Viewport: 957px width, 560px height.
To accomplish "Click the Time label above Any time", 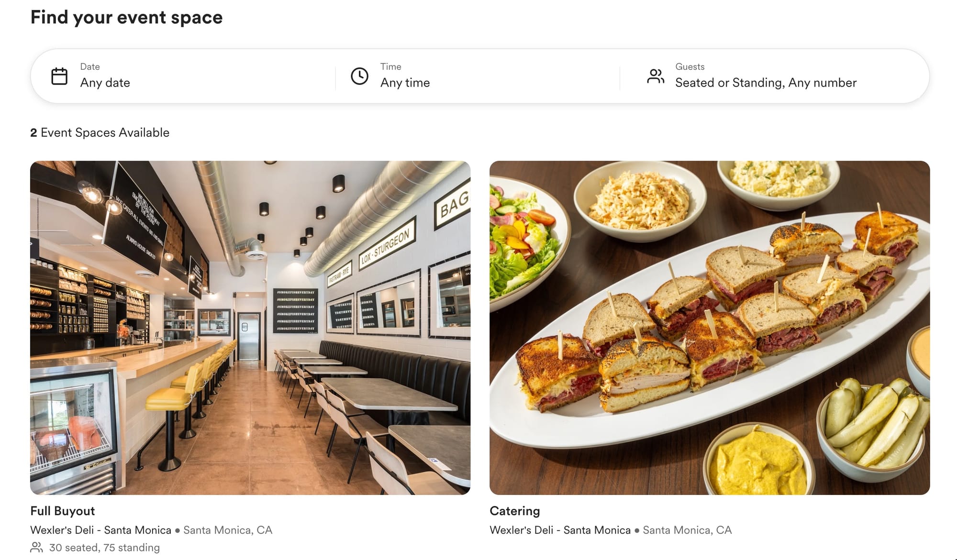I will 390,66.
